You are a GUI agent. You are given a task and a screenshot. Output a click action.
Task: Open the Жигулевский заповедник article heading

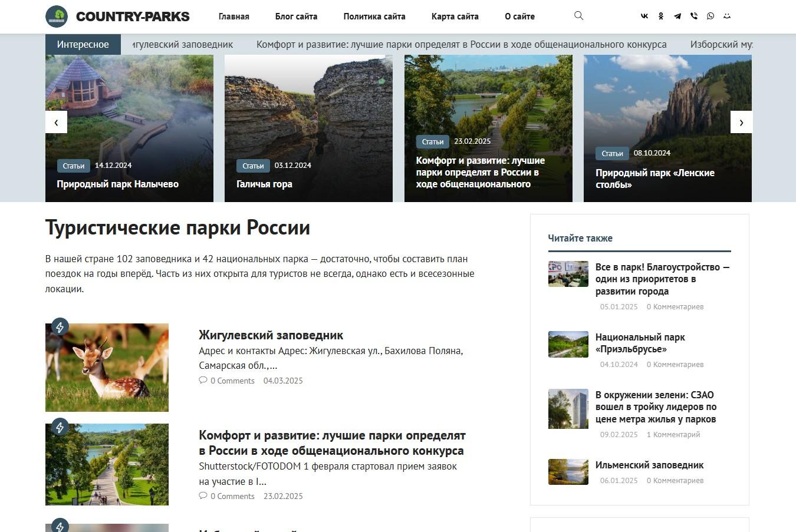pyautogui.click(x=271, y=335)
